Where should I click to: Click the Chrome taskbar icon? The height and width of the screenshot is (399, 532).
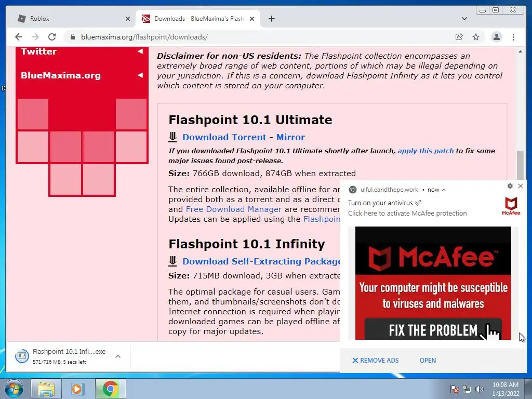coord(110,389)
